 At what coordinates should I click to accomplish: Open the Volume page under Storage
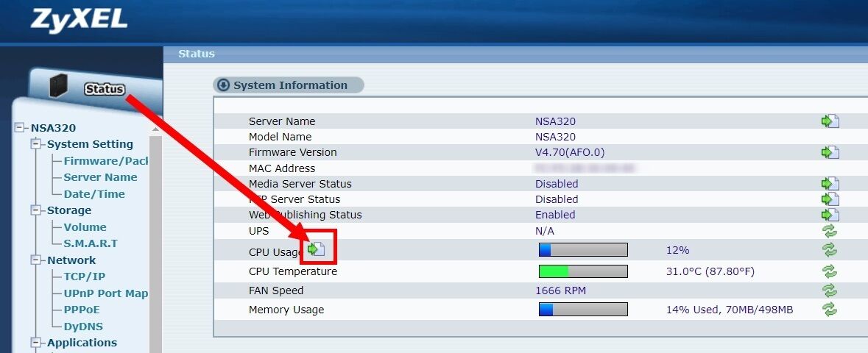tap(85, 227)
